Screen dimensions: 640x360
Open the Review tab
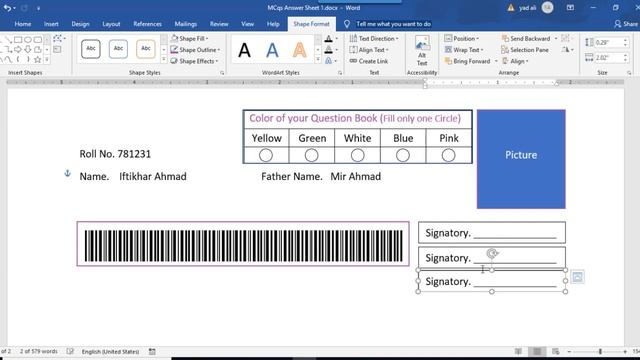pos(219,24)
